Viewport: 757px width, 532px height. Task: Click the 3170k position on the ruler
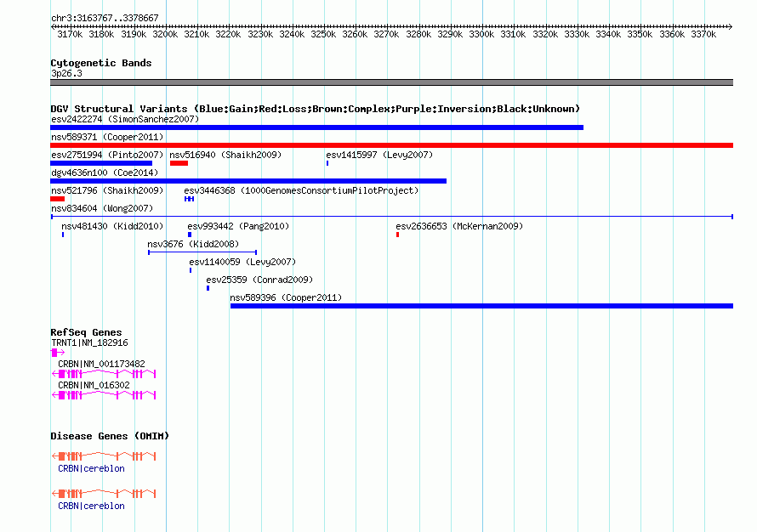tap(70, 34)
